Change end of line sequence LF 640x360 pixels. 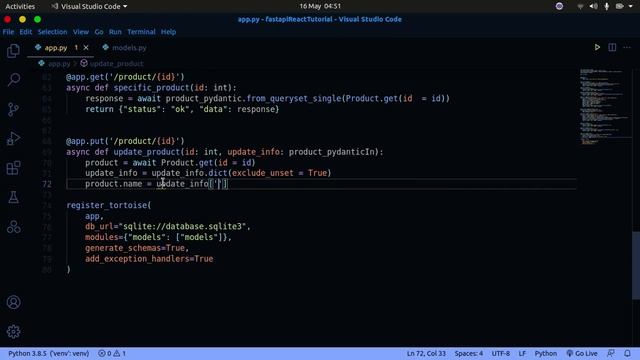tap(522, 353)
